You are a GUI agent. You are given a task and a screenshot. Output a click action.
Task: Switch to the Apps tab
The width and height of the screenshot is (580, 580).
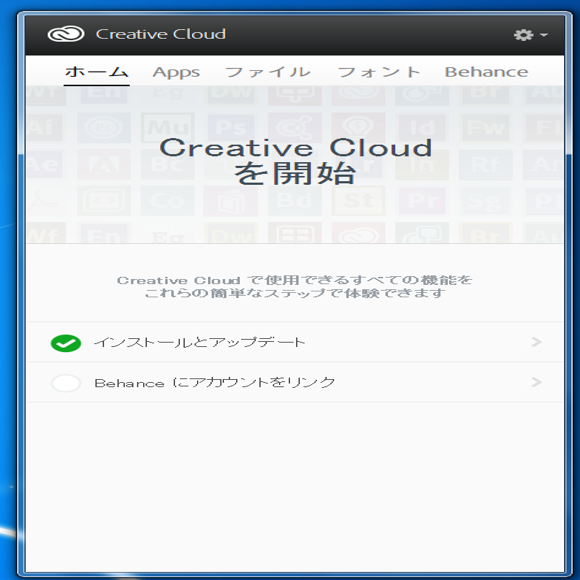coord(176,72)
